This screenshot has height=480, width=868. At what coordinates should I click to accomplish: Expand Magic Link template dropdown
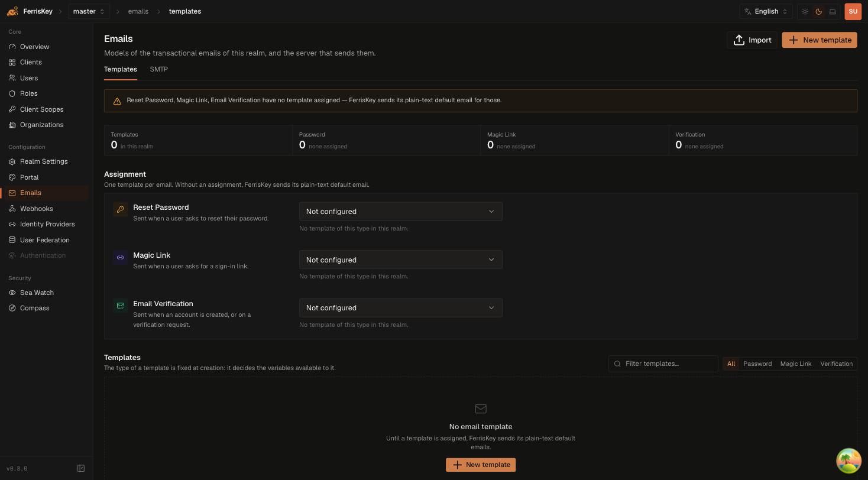pos(401,260)
